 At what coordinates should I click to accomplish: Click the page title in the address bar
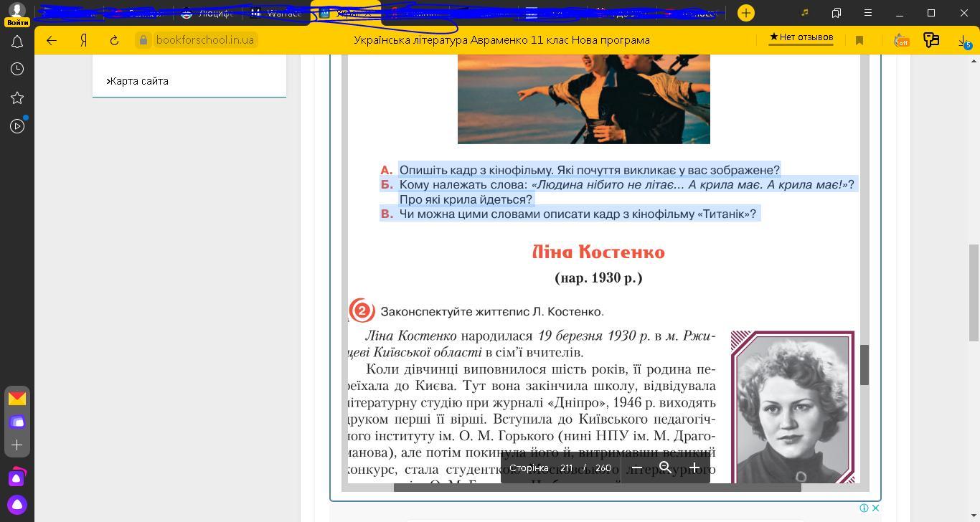pos(501,40)
